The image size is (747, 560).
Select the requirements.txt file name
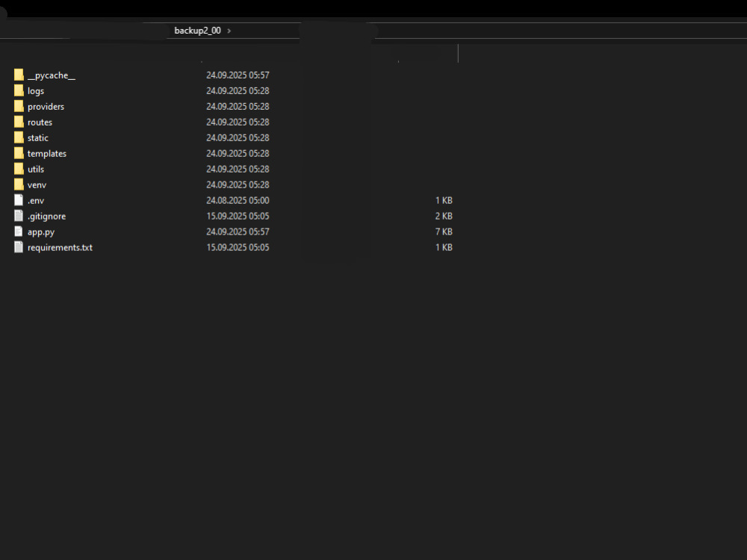click(60, 248)
